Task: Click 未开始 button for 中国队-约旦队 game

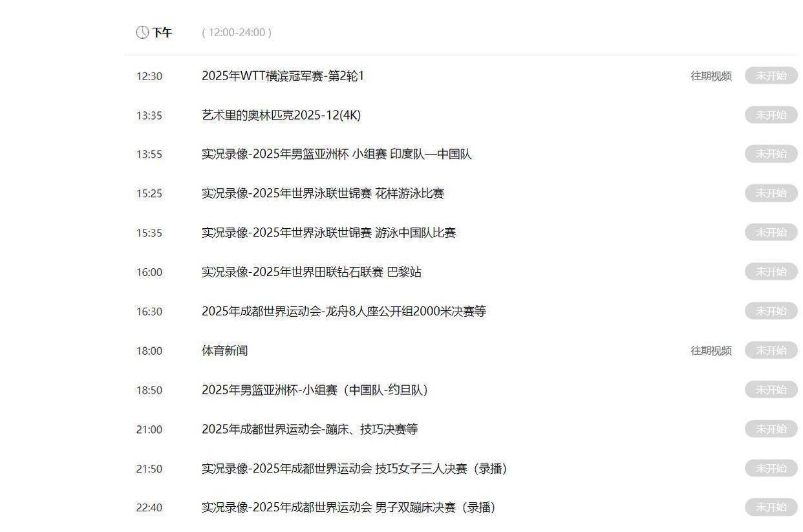Action: coord(771,390)
